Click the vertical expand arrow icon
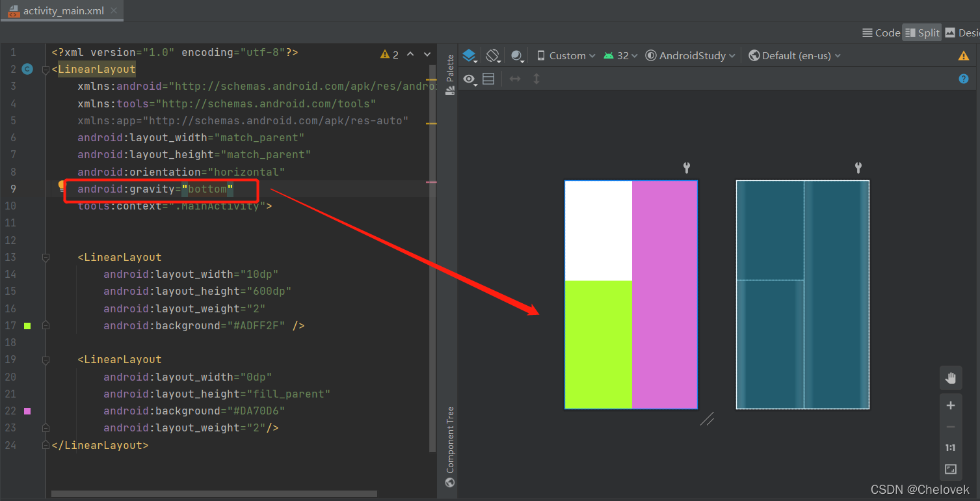980x501 pixels. click(x=536, y=79)
